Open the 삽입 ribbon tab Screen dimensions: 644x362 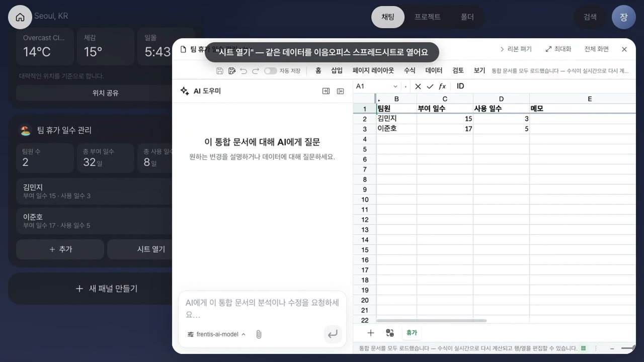(337, 71)
